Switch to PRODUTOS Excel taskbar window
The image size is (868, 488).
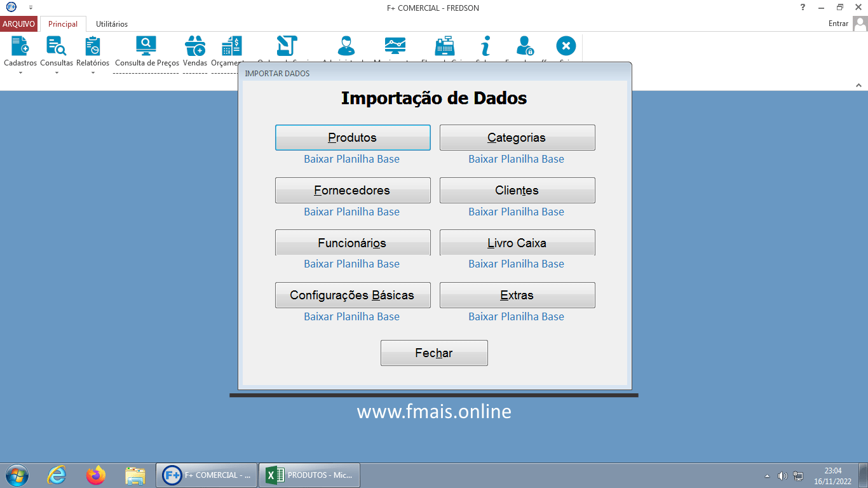click(311, 475)
